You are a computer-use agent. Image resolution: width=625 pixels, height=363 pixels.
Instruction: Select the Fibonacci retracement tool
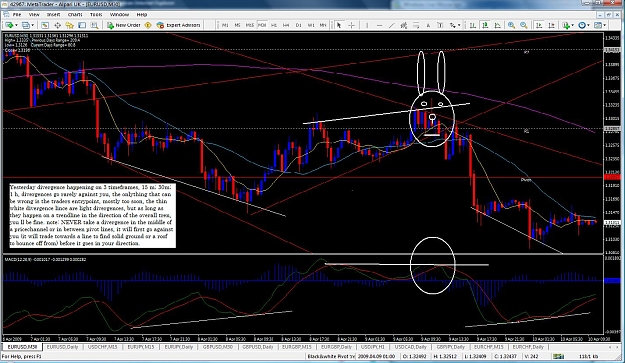coord(416,25)
